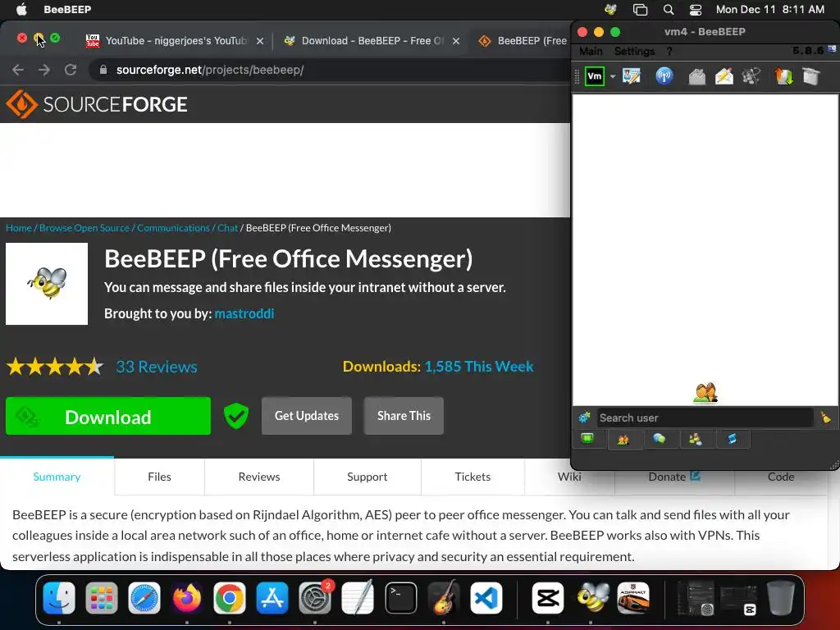Open the 33 Reviews link
This screenshot has width=840, height=630.
157,367
